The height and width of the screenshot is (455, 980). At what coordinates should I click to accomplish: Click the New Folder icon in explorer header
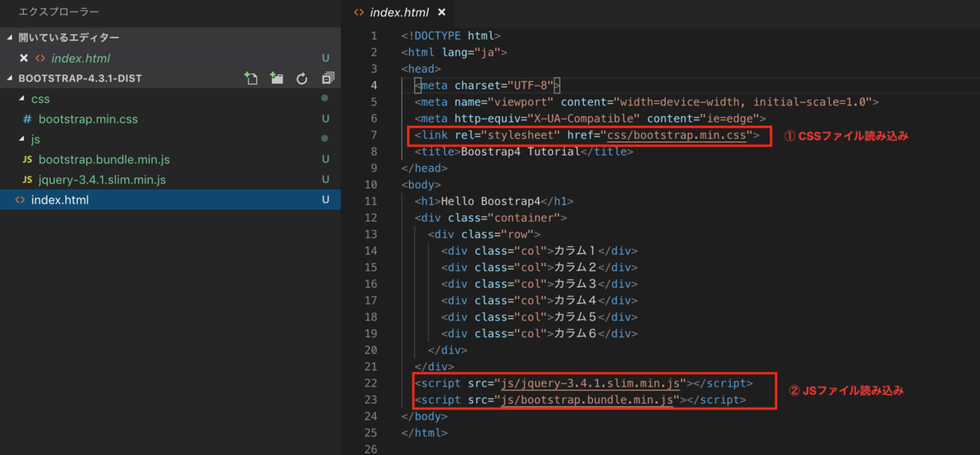277,78
